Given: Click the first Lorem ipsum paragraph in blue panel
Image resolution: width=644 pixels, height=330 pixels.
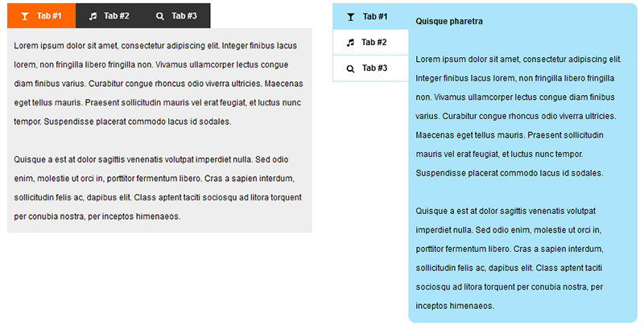Looking at the screenshot, I should 518,116.
